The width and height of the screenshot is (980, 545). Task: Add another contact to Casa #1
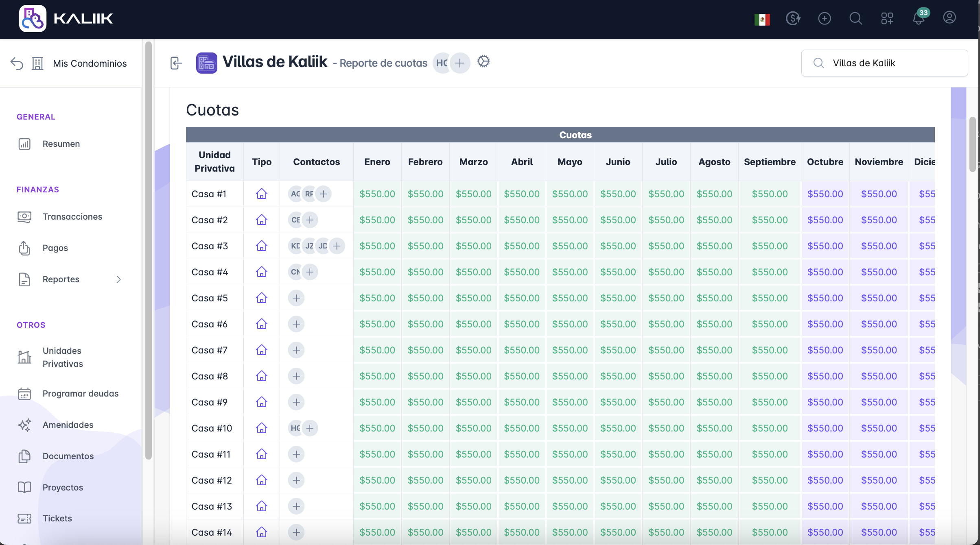pos(323,194)
